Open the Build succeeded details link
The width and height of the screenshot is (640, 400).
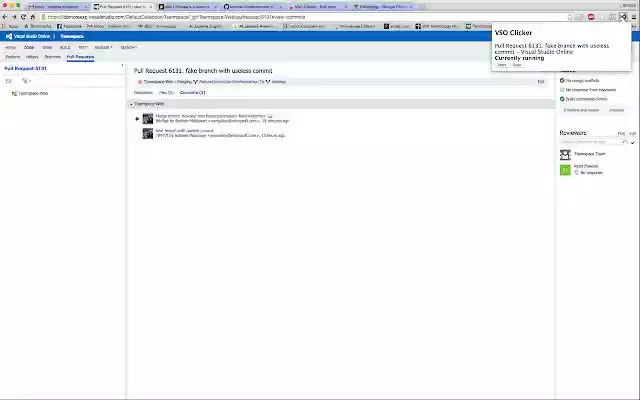pyautogui.click(x=587, y=99)
